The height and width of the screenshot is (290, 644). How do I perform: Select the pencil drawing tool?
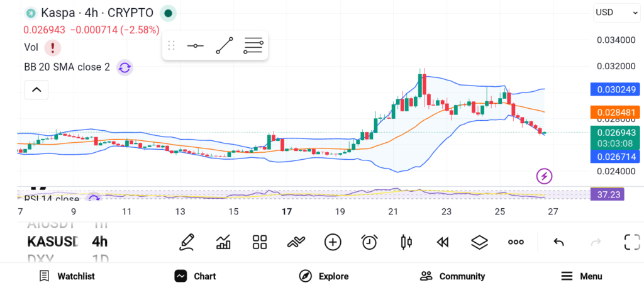pos(186,242)
